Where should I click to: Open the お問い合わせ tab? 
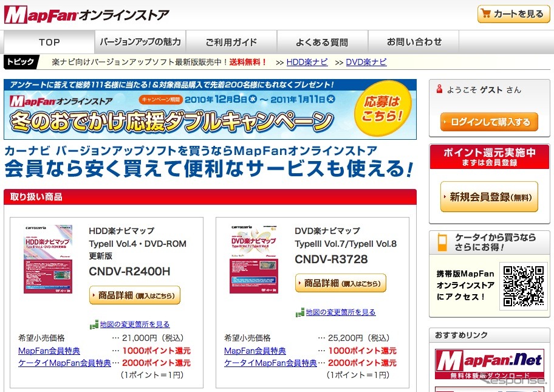(x=414, y=42)
